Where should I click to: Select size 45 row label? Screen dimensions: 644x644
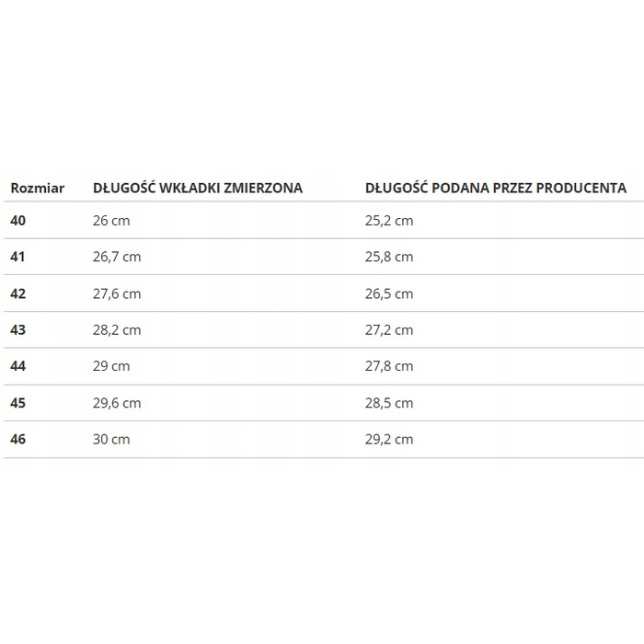coord(18,403)
